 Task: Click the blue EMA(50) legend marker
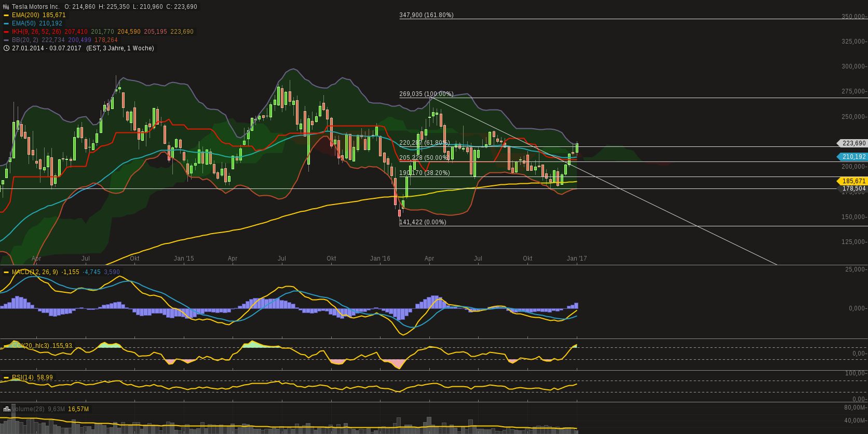[6, 23]
